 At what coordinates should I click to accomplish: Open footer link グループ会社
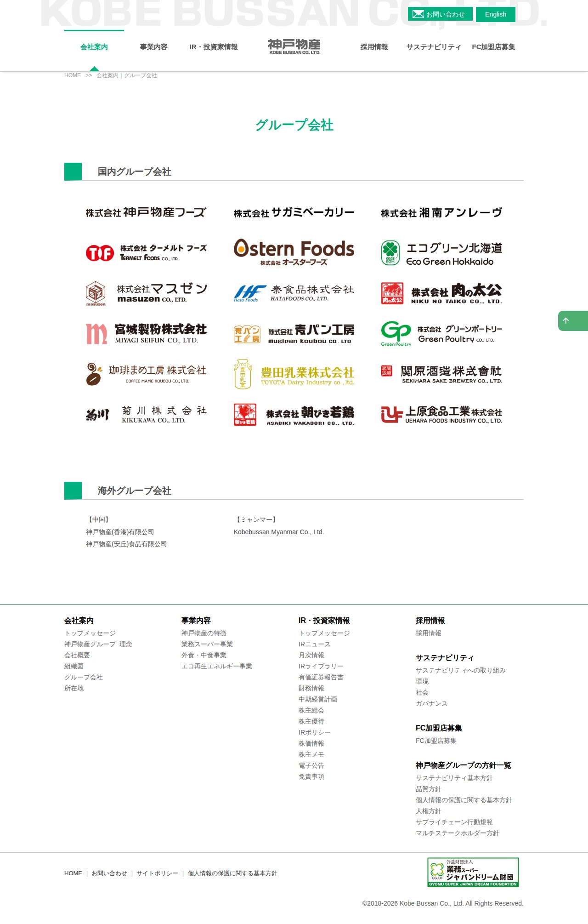(84, 677)
